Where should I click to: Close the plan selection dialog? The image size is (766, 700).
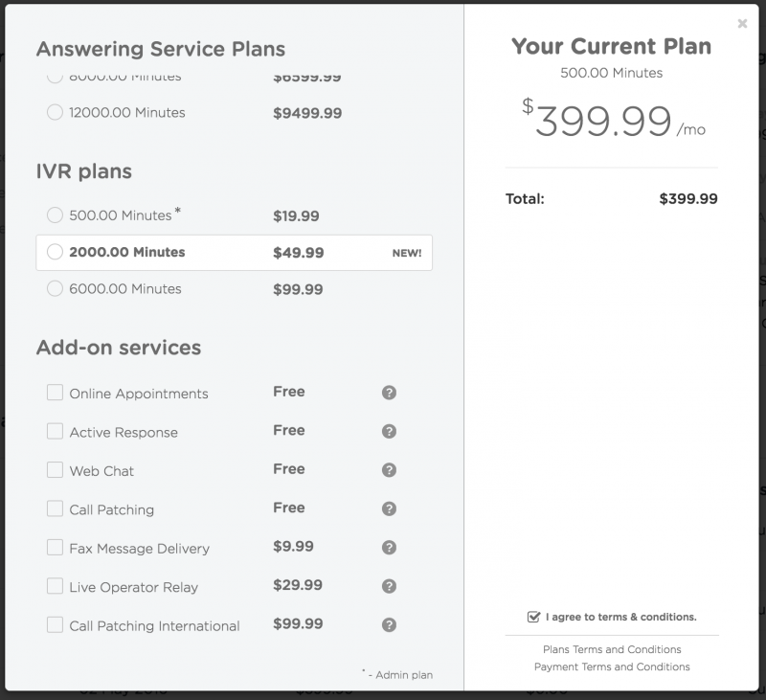(742, 24)
